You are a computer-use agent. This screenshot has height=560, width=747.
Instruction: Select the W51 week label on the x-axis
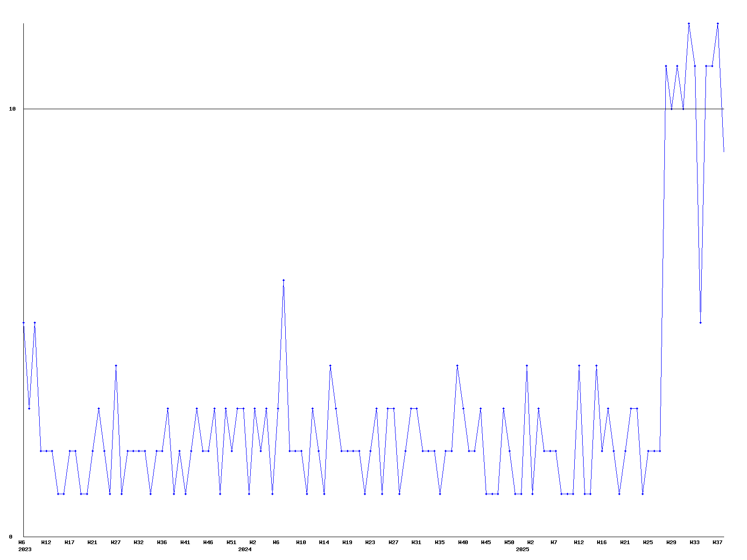point(232,542)
